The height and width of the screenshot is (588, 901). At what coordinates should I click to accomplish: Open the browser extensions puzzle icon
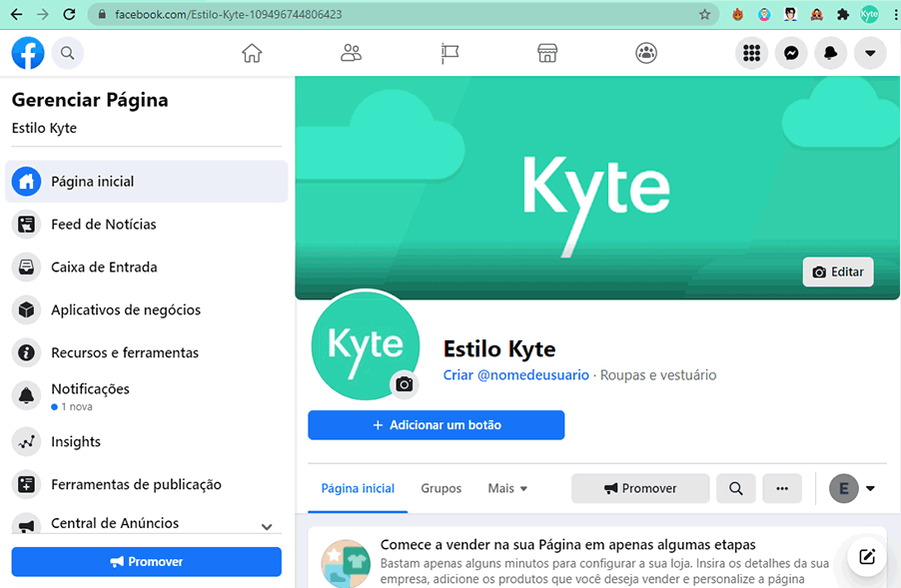[843, 14]
